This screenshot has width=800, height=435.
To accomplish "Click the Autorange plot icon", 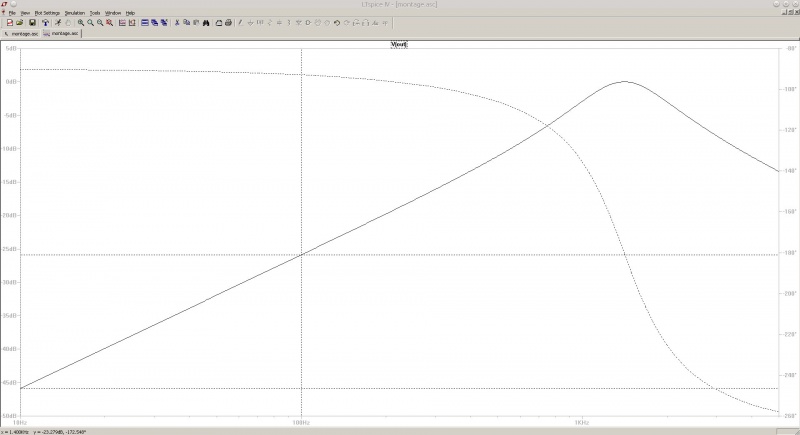I will click(x=122, y=23).
